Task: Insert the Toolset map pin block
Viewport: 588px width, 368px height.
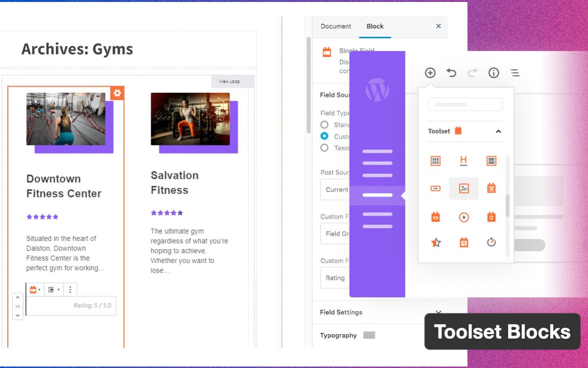Action: [x=491, y=217]
